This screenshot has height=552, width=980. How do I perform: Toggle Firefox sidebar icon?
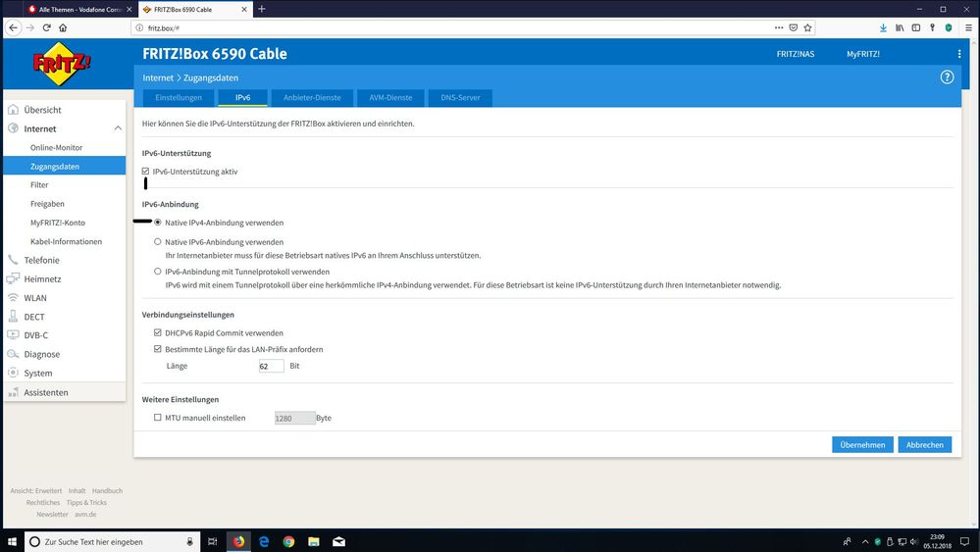pyautogui.click(x=915, y=27)
